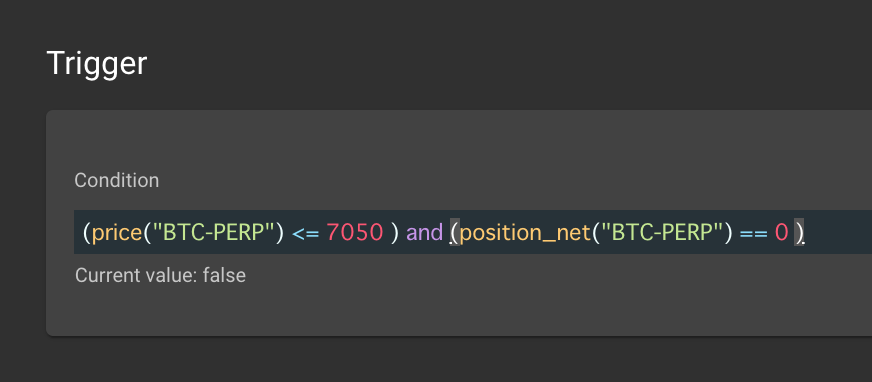The height and width of the screenshot is (382, 872).
Task: Click the "Current value: false" text
Action: [x=160, y=275]
